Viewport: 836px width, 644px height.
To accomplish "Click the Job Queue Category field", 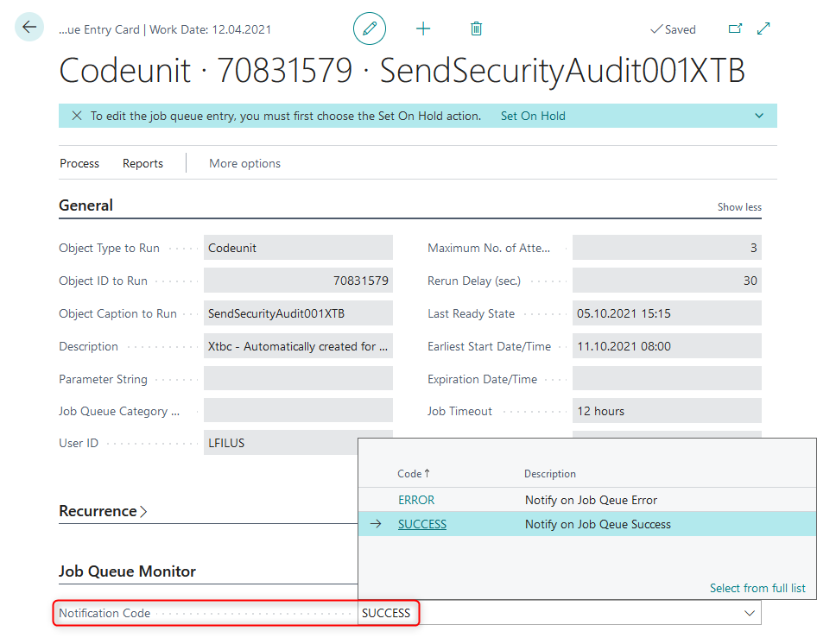I will 298,411.
